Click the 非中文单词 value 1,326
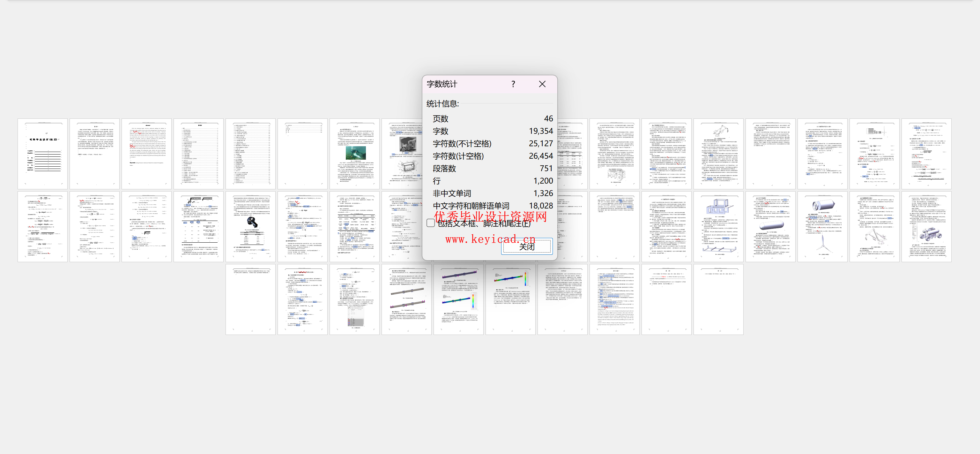This screenshot has width=980, height=454. coord(543,193)
